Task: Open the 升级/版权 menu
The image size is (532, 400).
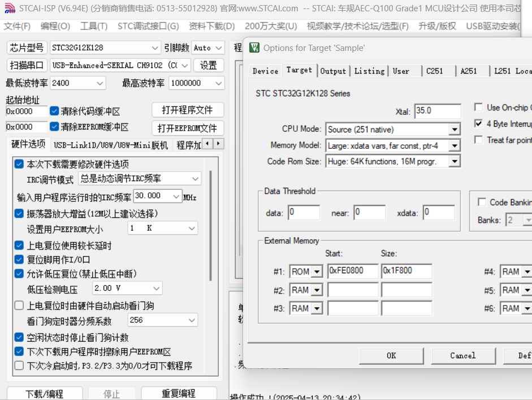Action: click(437, 26)
